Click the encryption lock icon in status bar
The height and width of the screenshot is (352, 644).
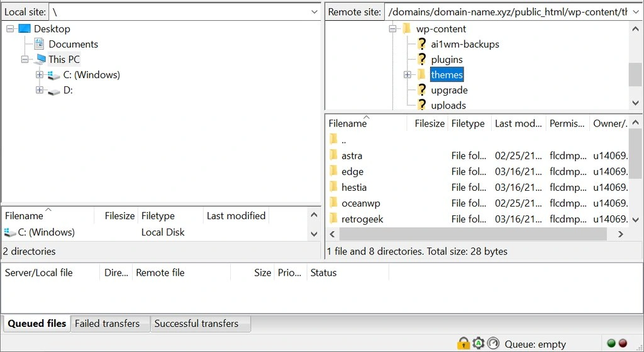tap(464, 344)
